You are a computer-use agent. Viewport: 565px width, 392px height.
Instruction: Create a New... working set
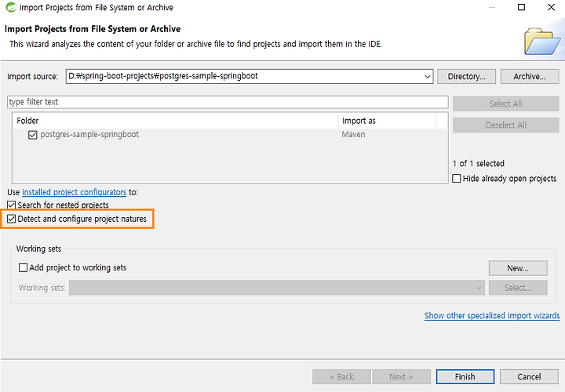518,268
